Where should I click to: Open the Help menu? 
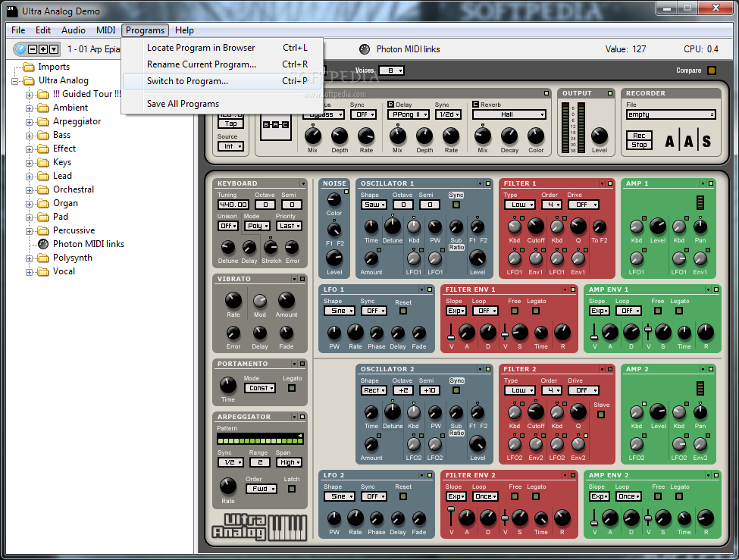[x=184, y=30]
